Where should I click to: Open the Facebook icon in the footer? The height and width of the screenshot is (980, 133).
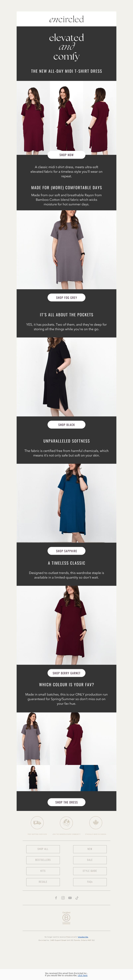pos(56,898)
